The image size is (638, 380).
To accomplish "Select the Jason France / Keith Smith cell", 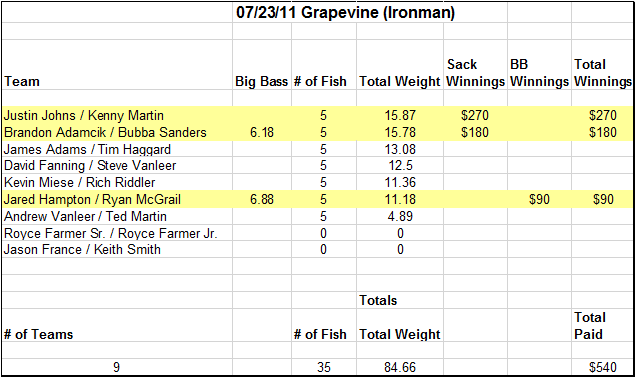I will pyautogui.click(x=117, y=249).
